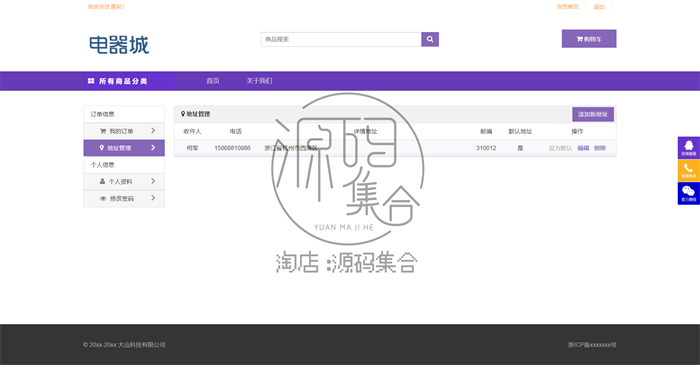700x365 pixels.
Task: Open the 修改密码 sidebar label
Action: point(121,199)
